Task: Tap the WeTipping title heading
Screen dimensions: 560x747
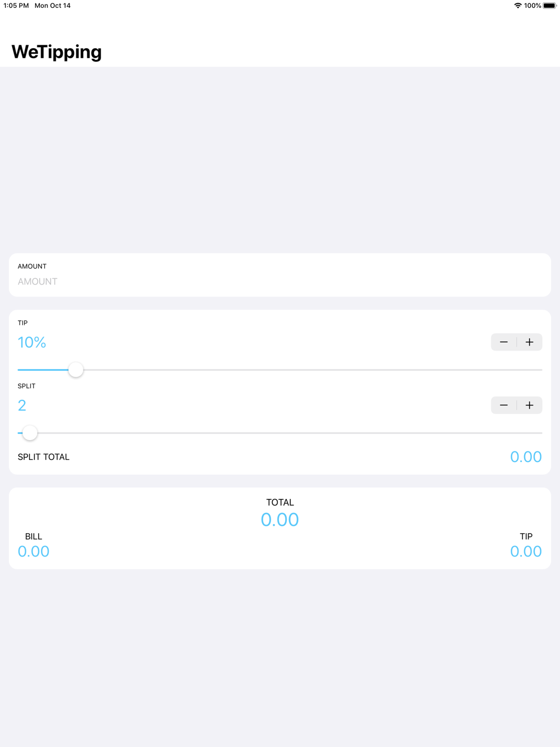Action: click(x=57, y=52)
